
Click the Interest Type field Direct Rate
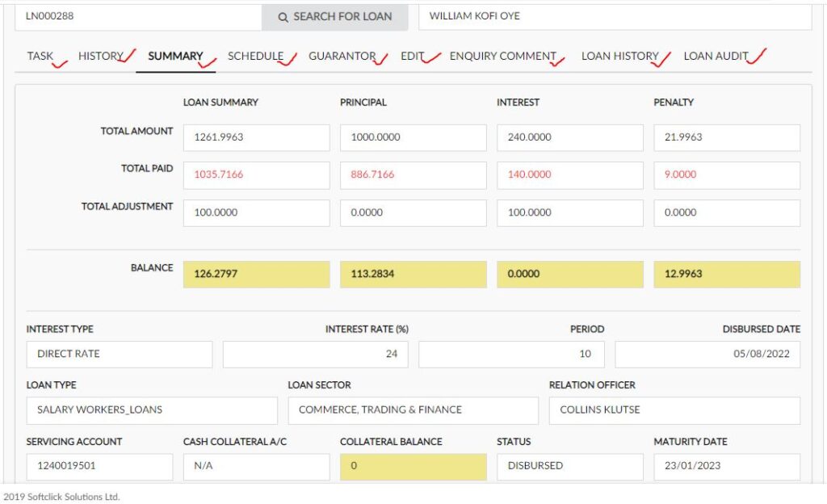[x=119, y=354]
